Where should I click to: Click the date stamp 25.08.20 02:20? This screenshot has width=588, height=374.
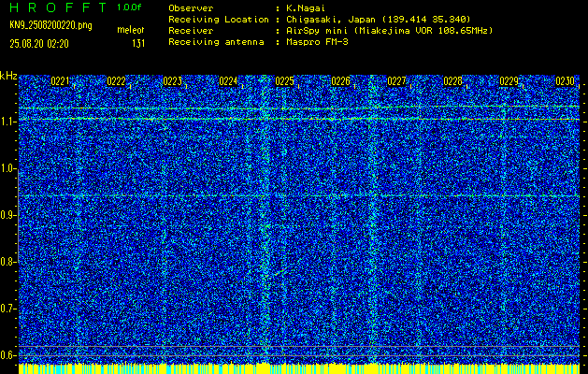pyautogui.click(x=39, y=44)
